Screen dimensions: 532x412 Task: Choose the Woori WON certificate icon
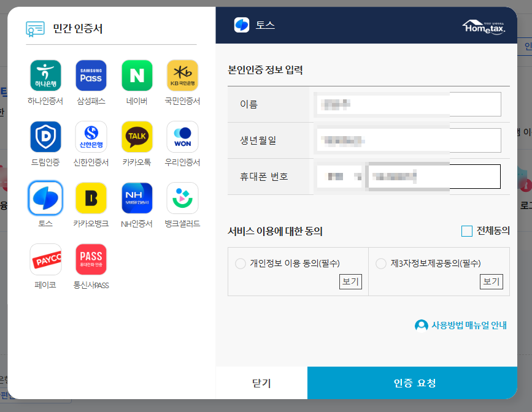(x=182, y=137)
